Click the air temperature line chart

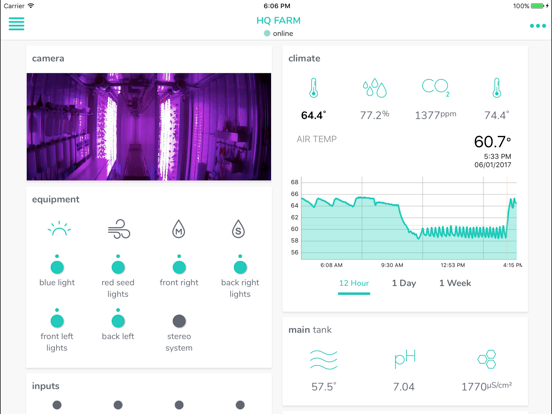[409, 218]
